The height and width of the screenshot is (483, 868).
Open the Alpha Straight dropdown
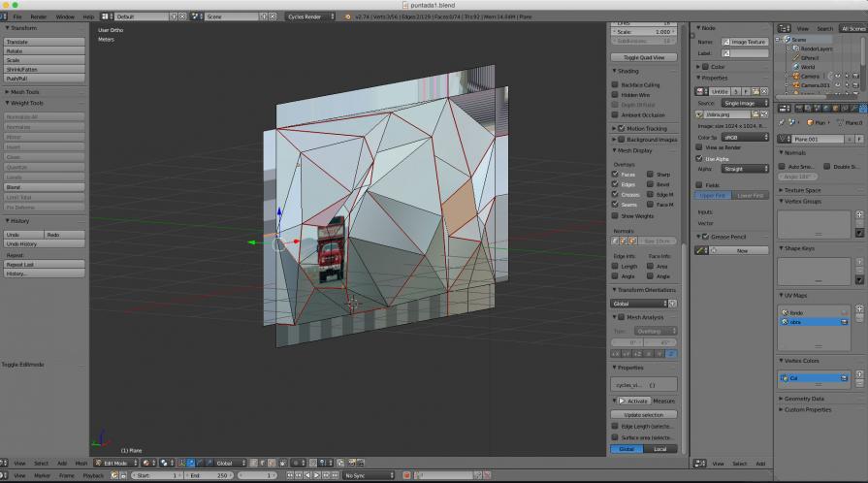coord(745,169)
